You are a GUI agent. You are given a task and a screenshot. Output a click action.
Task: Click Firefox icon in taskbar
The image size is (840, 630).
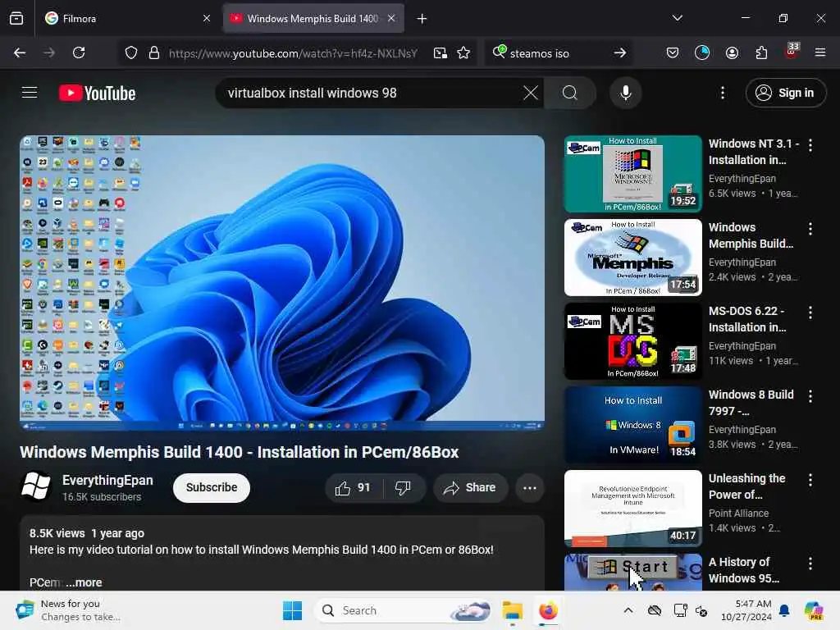(x=548, y=610)
